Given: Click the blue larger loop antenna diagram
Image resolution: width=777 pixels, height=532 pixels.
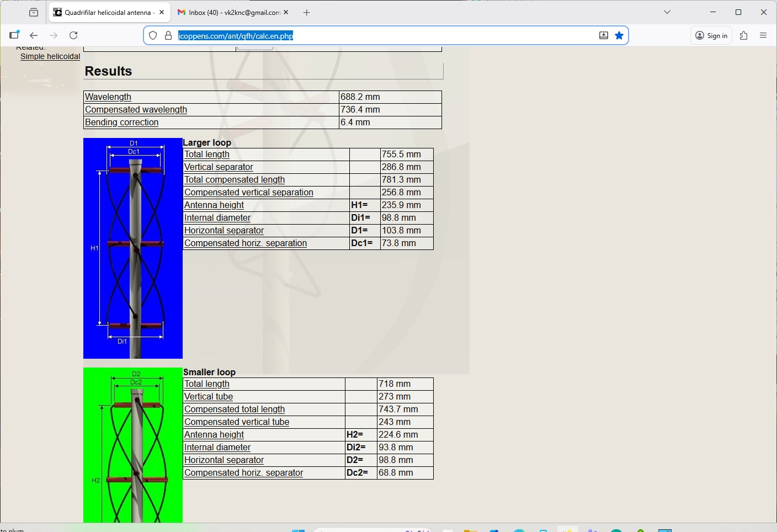Looking at the screenshot, I should coord(133,248).
